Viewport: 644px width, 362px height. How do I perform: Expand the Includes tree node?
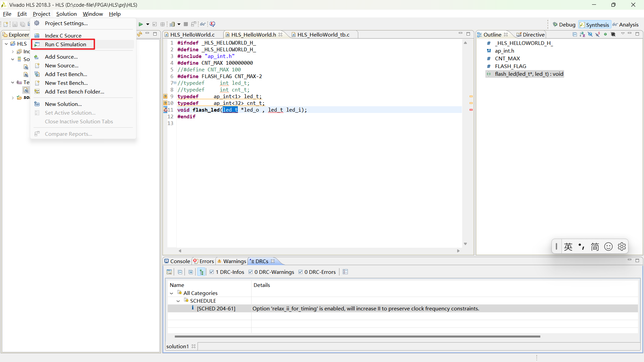(13, 51)
